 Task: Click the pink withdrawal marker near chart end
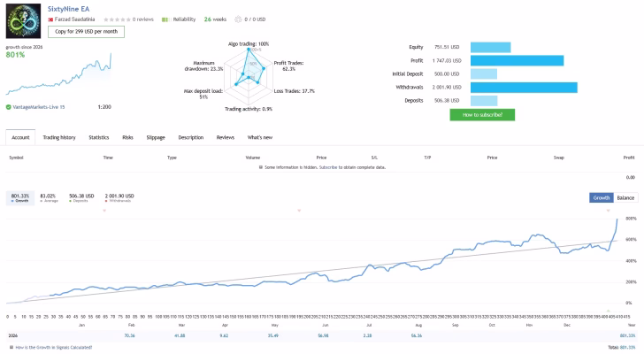tap(609, 211)
